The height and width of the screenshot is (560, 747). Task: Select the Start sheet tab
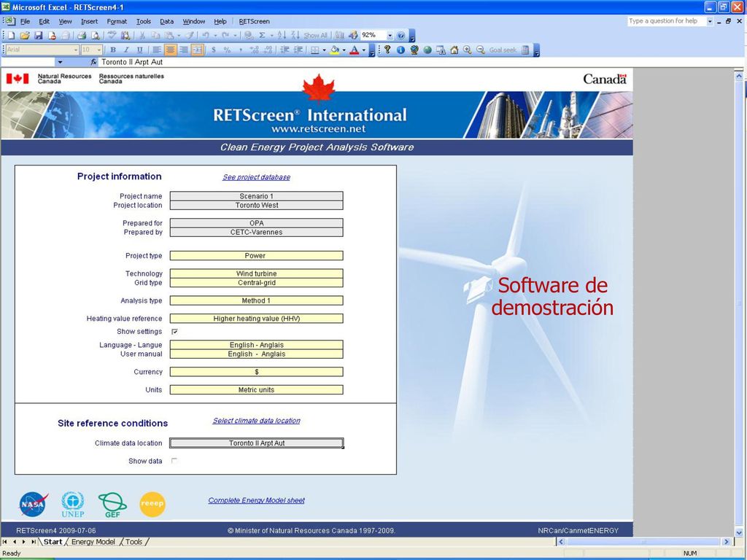coord(53,542)
